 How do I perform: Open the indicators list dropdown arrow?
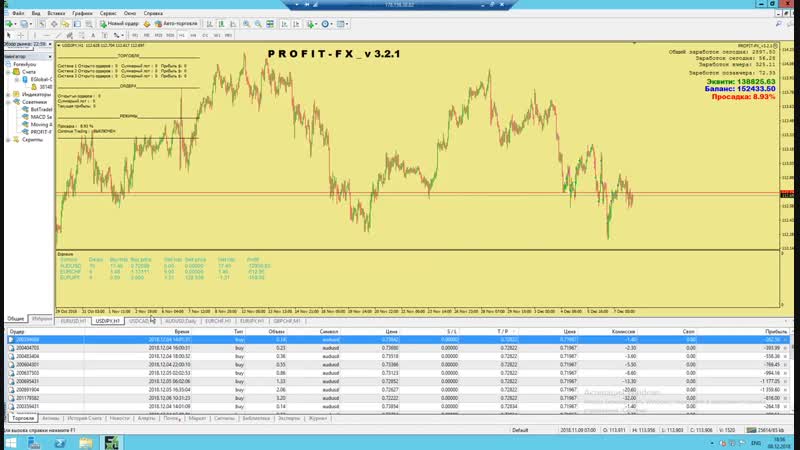[x=316, y=24]
